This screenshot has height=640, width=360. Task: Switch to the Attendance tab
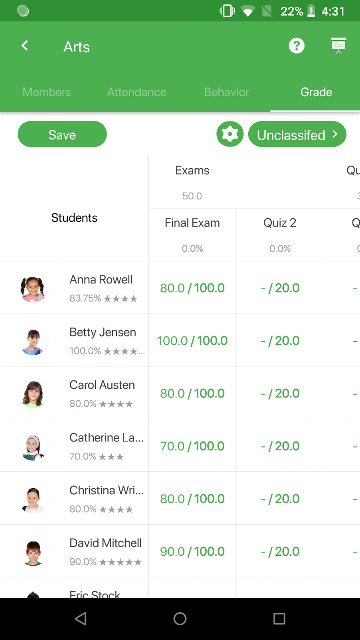pyautogui.click(x=137, y=92)
